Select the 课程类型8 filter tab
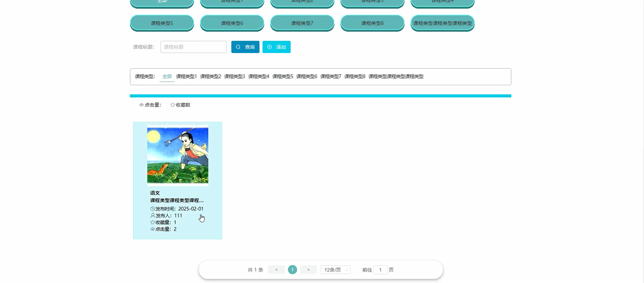Viewport: 644px width, 283px height. (354, 76)
